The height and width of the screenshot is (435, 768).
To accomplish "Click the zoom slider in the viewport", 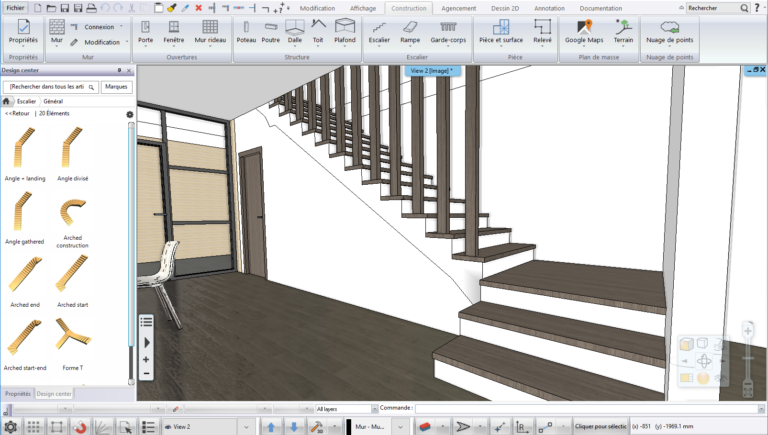I will pyautogui.click(x=747, y=359).
